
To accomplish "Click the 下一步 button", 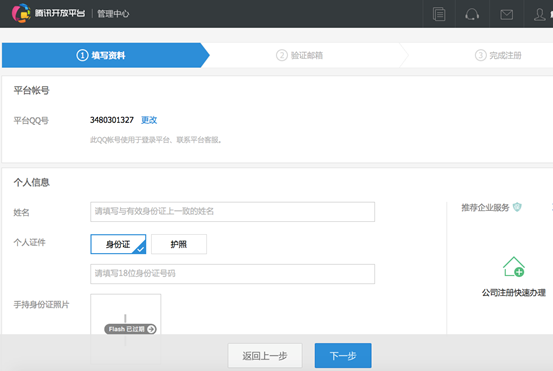I will pyautogui.click(x=343, y=355).
